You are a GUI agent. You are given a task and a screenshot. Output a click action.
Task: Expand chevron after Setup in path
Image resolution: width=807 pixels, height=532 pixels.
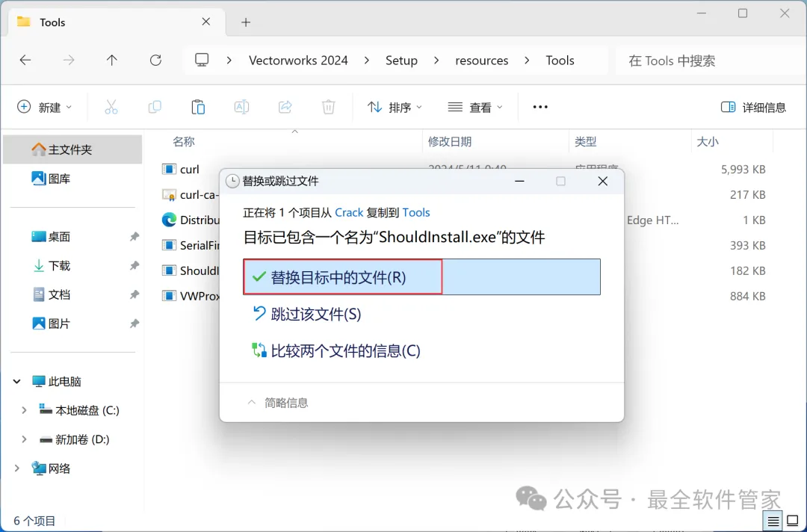pos(436,61)
